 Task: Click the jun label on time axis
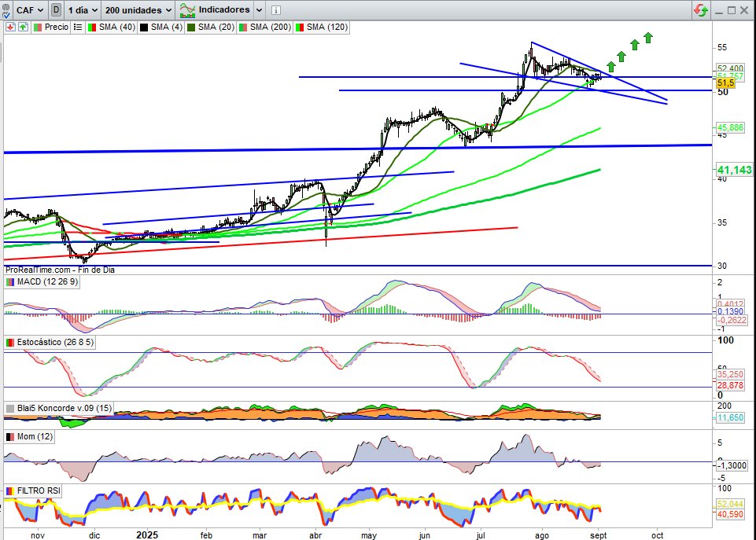click(x=424, y=535)
